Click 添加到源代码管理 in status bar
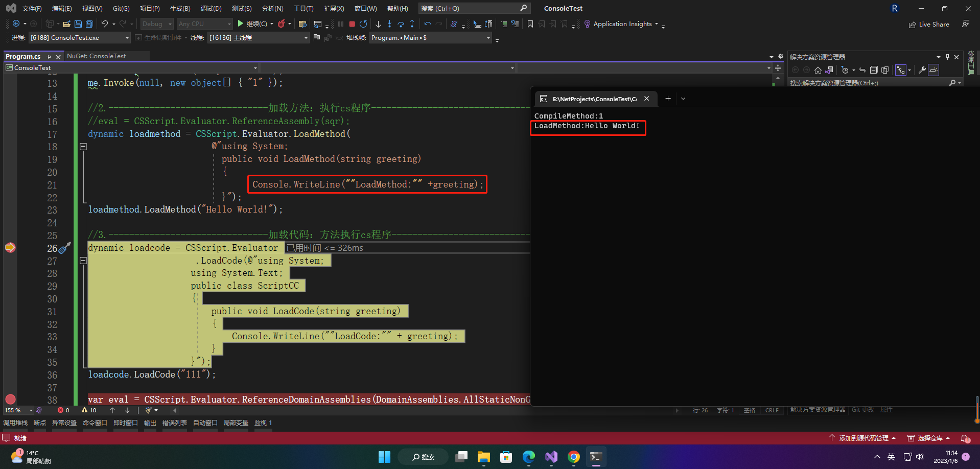The image size is (980, 469). click(862, 438)
